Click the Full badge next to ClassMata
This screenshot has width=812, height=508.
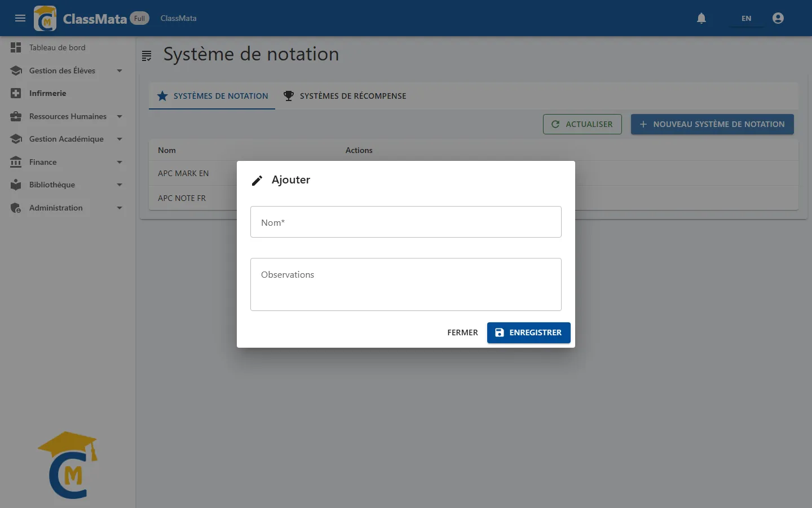139,18
